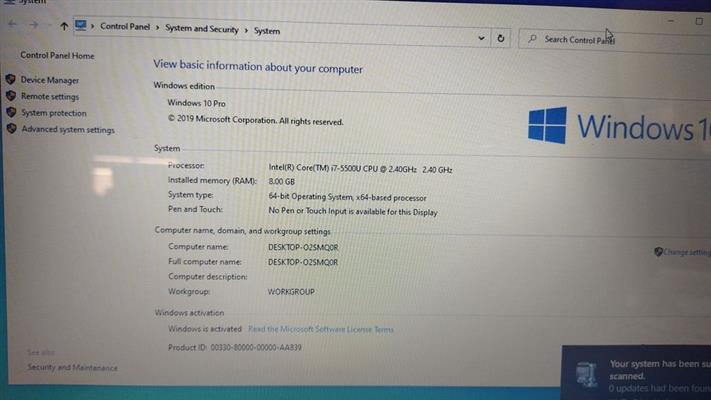Click the Windows is activated text

pos(205,329)
